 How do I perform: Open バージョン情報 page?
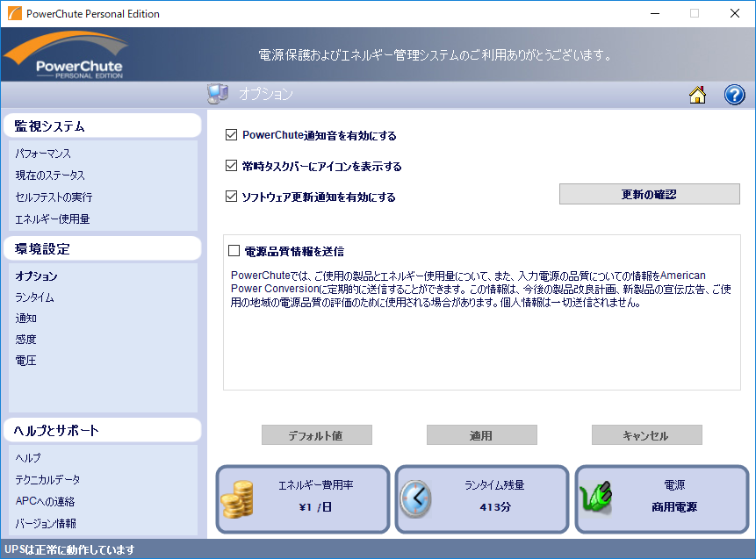[46, 523]
